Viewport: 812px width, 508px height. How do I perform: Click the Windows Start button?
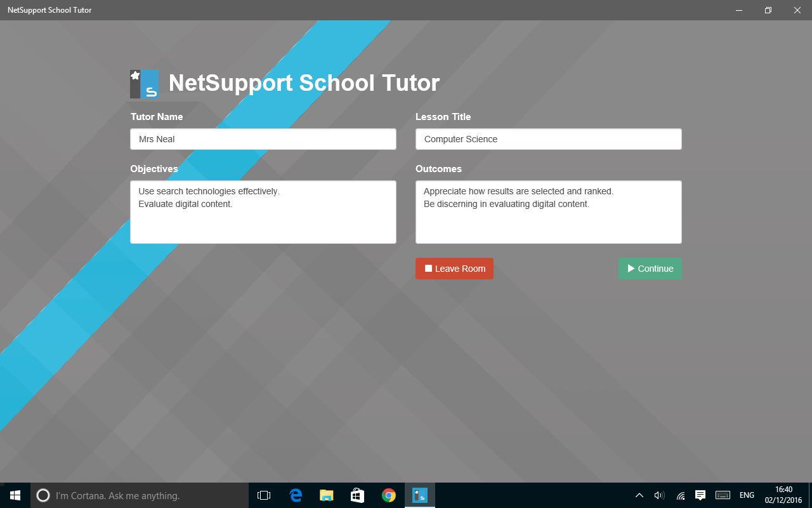(15, 495)
